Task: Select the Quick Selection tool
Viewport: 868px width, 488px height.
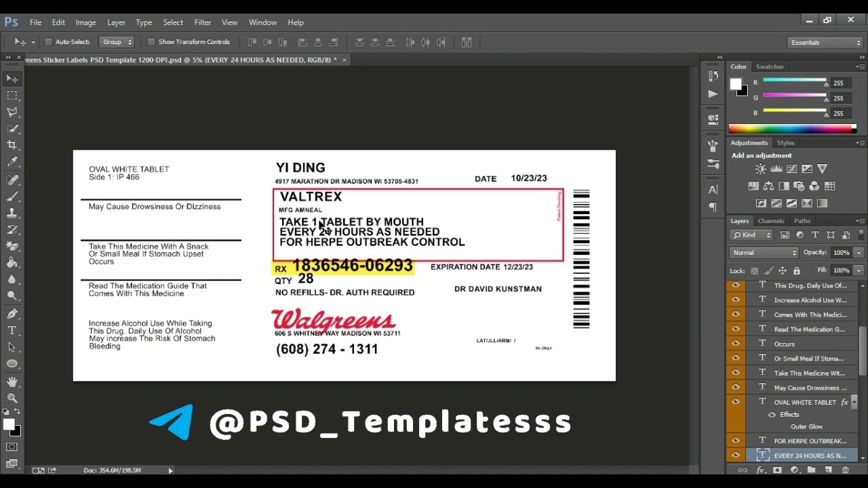Action: coord(12,129)
